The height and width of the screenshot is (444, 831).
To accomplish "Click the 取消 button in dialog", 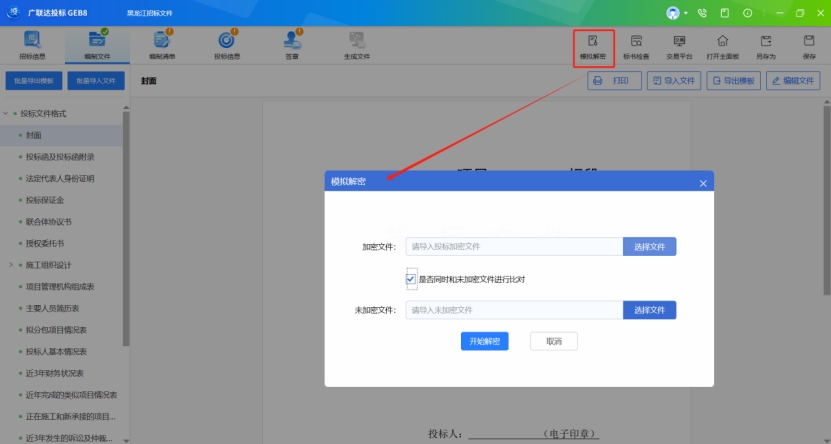I will pos(553,341).
